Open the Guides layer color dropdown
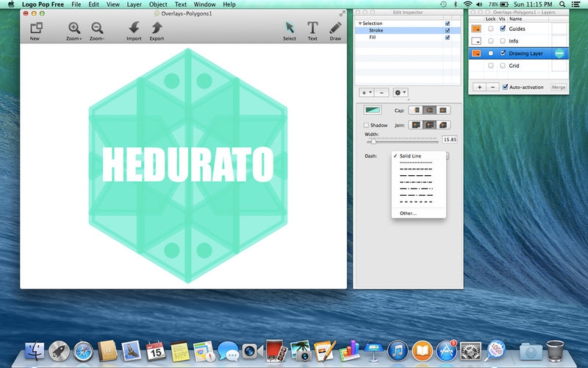The width and height of the screenshot is (588, 368). click(x=476, y=29)
